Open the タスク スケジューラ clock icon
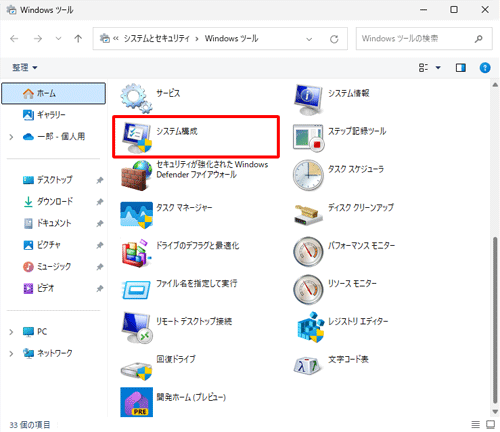 (308, 175)
